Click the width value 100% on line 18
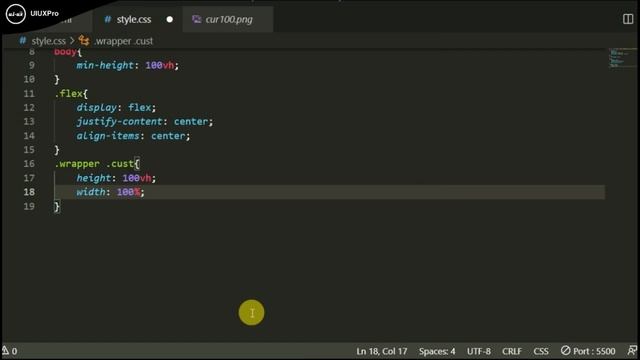This screenshot has width=640, height=360. coord(129,192)
